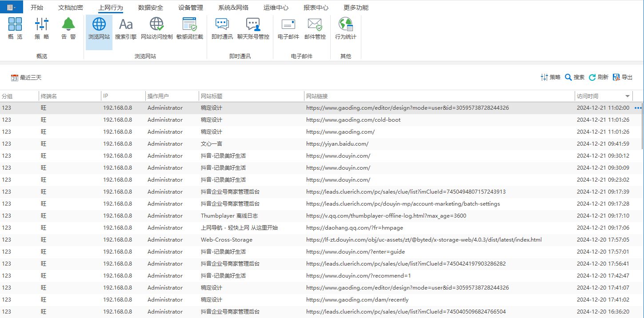Viewport: 644px width, 318px height.
Task: Open the 概览 overview icon
Action: [x=15, y=28]
